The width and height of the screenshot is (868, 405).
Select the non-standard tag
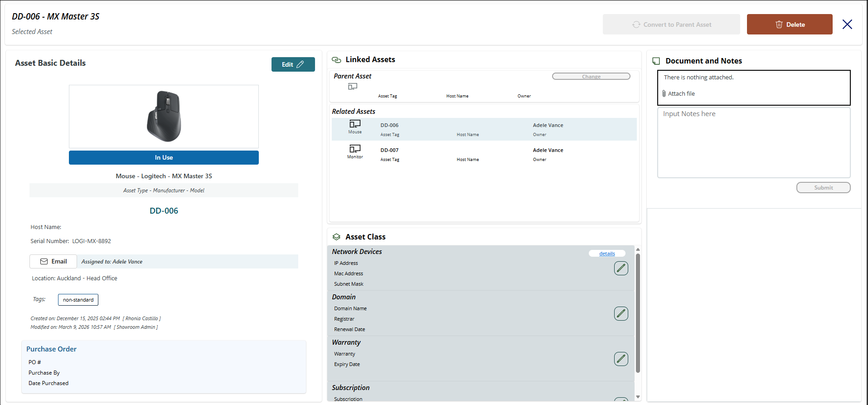point(78,300)
